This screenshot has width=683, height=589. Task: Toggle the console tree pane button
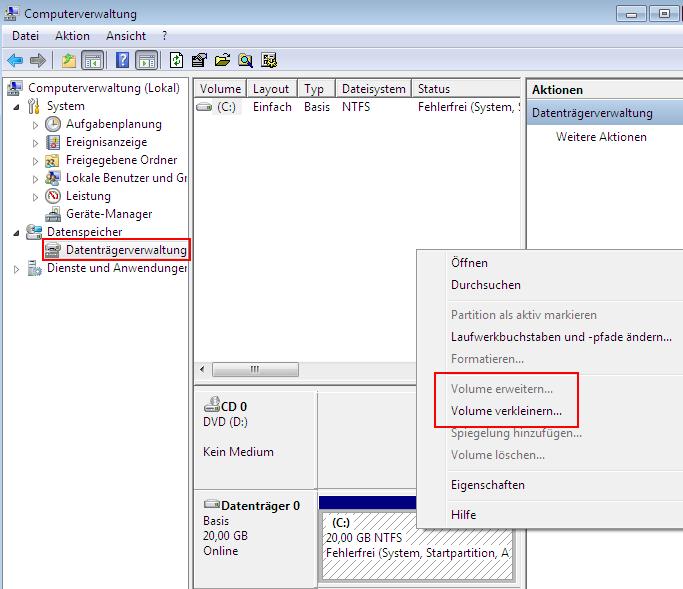pos(92,60)
